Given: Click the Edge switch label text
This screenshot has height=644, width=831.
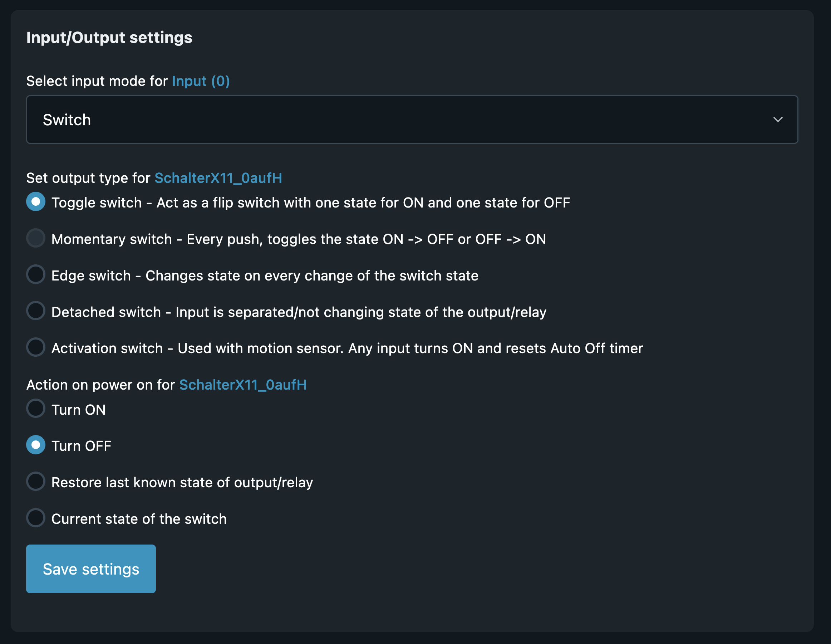Looking at the screenshot, I should click(x=265, y=275).
